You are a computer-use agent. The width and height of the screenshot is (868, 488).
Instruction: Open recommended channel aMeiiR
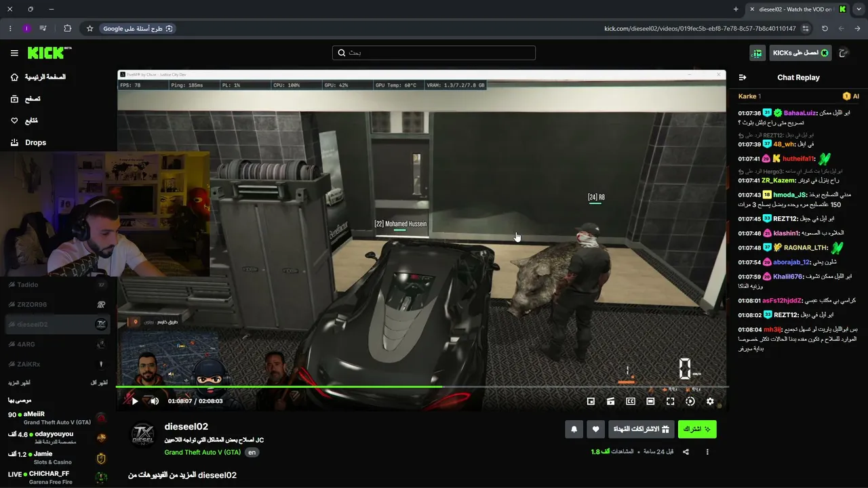pos(57,418)
